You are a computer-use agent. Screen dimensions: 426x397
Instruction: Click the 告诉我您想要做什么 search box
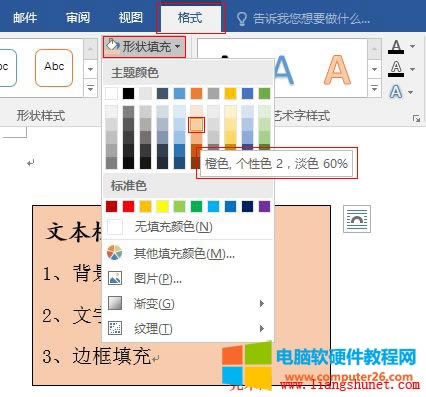coord(311,19)
